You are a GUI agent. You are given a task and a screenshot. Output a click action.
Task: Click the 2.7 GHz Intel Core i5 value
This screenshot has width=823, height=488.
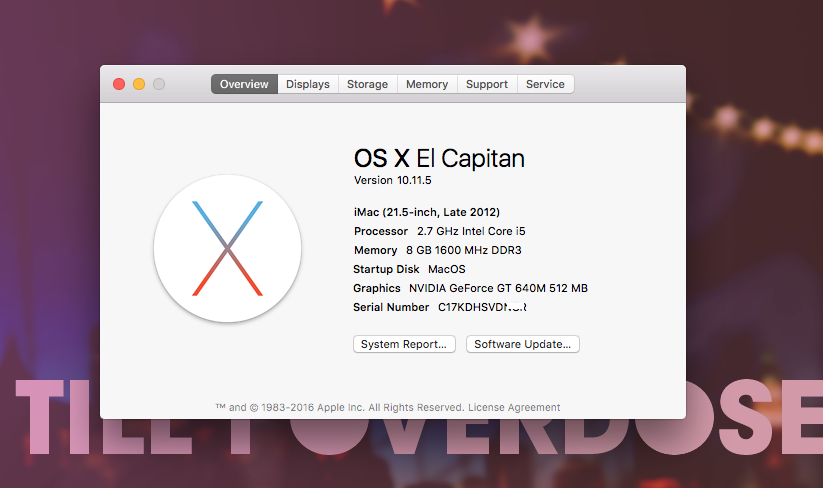(x=471, y=231)
